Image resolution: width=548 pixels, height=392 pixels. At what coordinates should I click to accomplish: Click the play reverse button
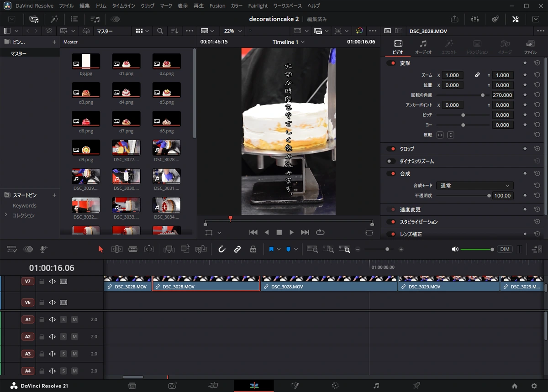(267, 232)
